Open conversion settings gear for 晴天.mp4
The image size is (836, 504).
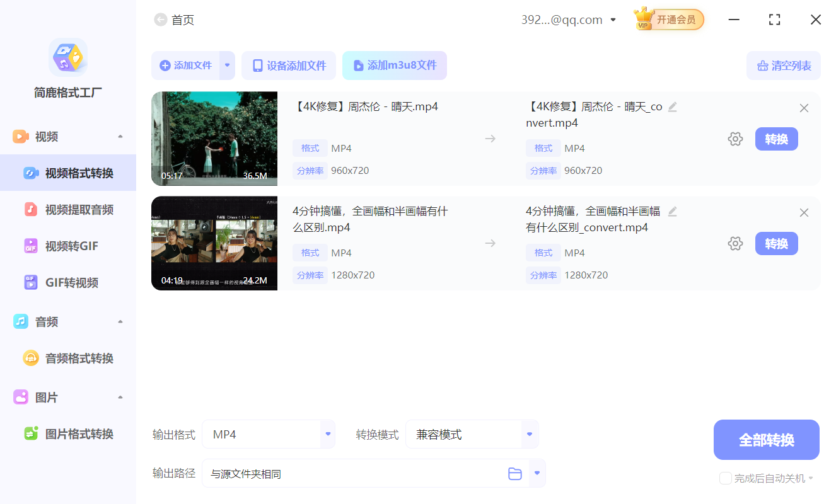pos(735,139)
